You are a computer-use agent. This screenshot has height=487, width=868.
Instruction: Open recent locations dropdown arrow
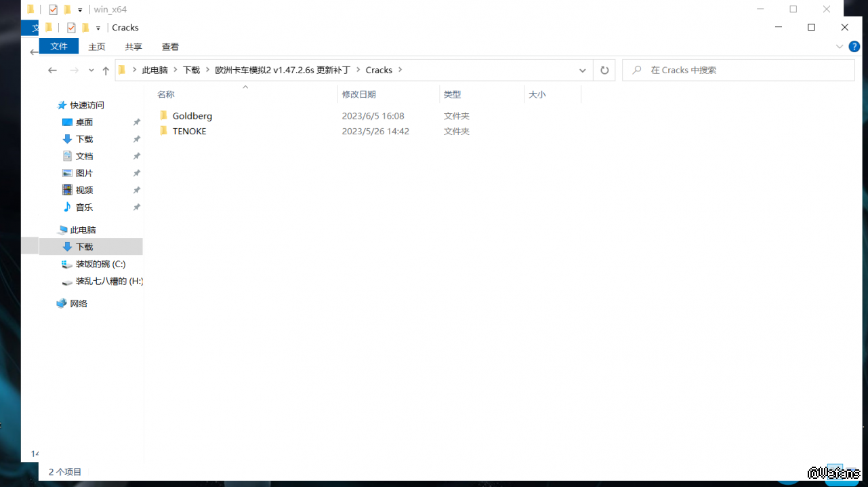click(91, 70)
